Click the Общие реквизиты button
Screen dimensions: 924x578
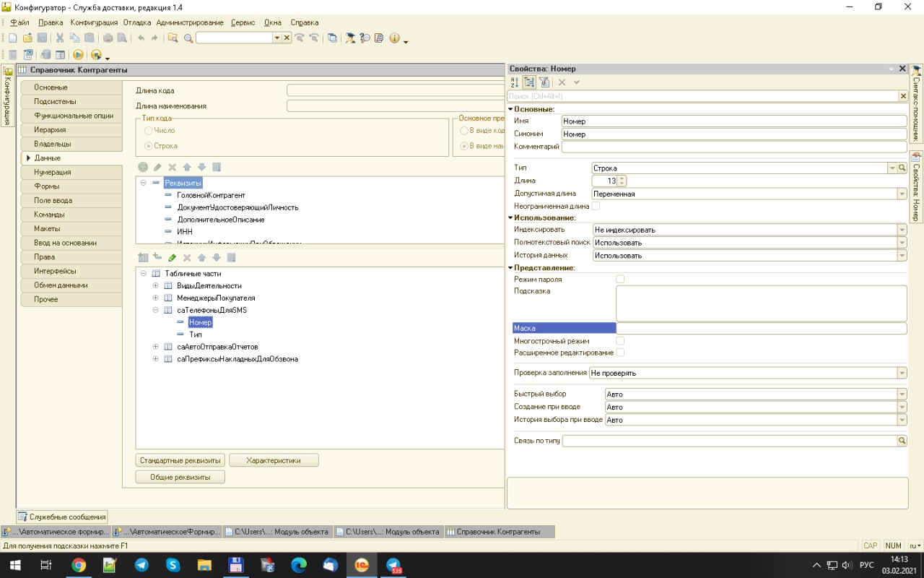180,477
